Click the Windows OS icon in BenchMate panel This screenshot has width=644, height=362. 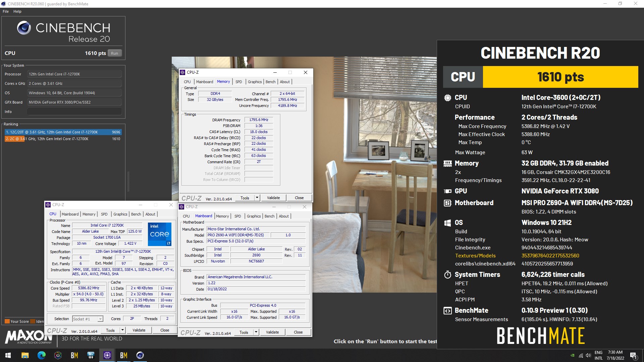point(447,223)
